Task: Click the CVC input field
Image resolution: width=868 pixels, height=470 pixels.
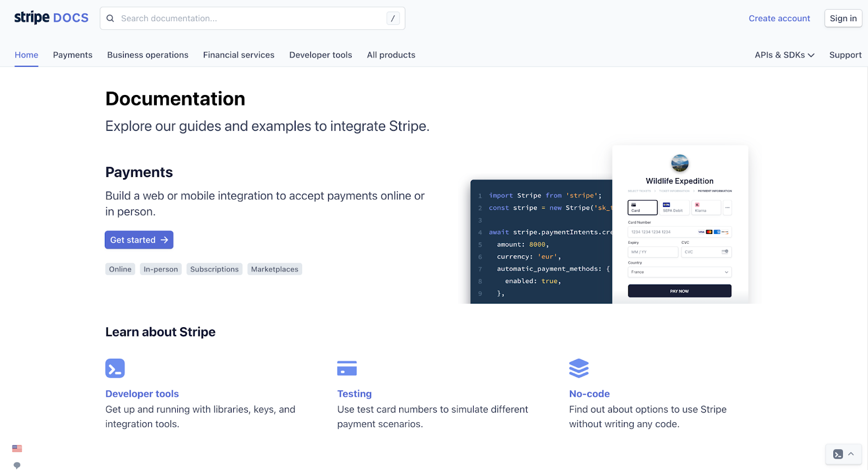Action: pyautogui.click(x=706, y=252)
